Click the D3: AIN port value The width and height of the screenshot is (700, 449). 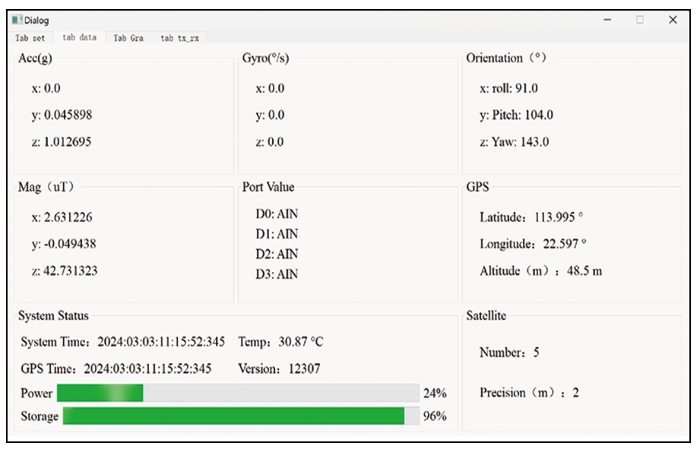[277, 274]
